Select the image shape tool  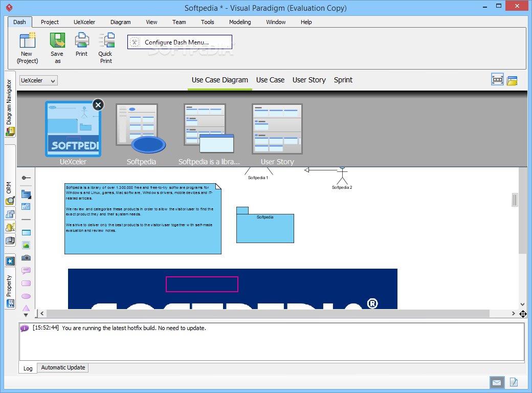[x=26, y=245]
